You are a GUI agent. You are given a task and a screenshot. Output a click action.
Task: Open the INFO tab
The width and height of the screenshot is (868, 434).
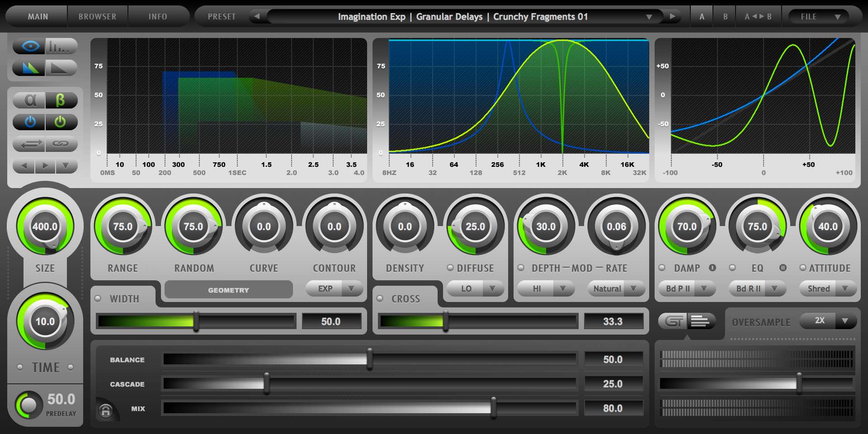[158, 17]
